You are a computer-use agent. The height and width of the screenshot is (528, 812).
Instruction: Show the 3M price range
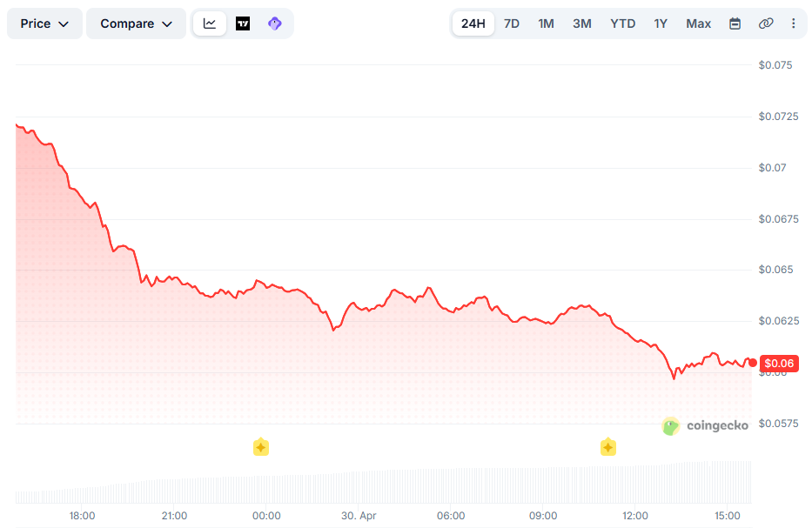tap(582, 23)
